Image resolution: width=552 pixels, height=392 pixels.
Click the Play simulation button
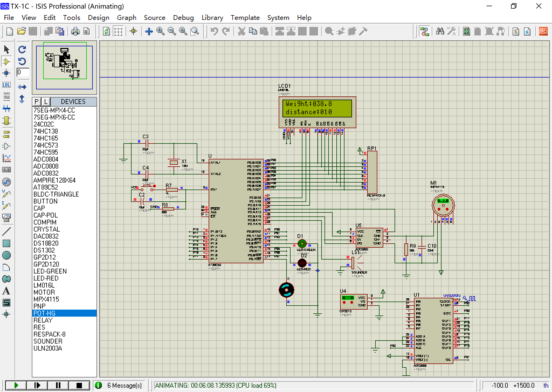click(16, 385)
